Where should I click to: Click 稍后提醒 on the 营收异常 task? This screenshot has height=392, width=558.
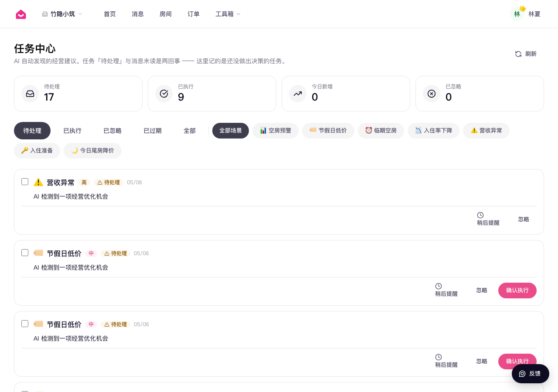(488, 219)
